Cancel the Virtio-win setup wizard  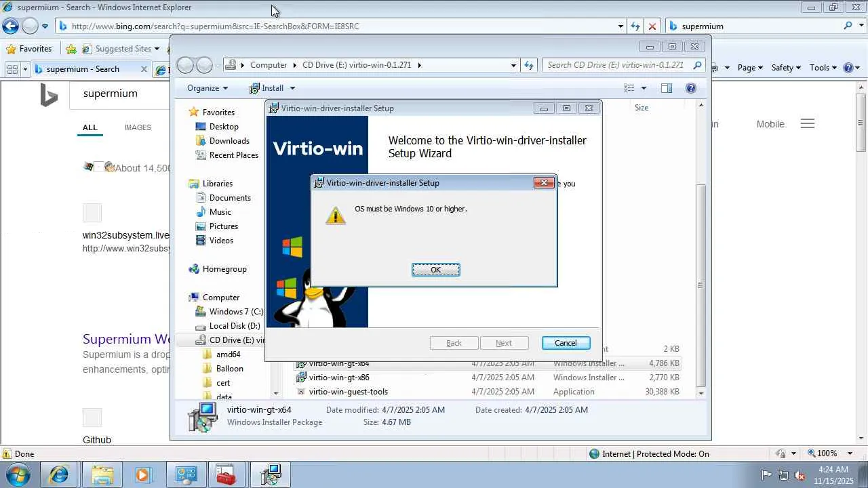coord(566,343)
